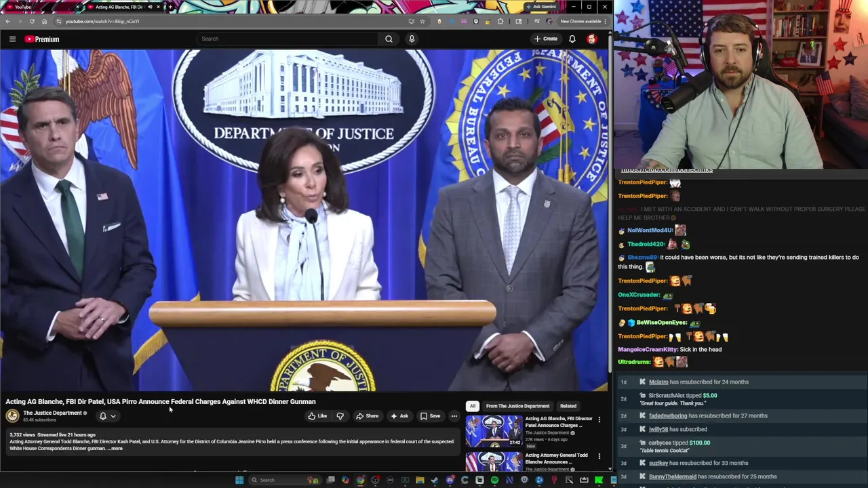
Task: Open Discord from the taskbar
Action: coord(450,480)
